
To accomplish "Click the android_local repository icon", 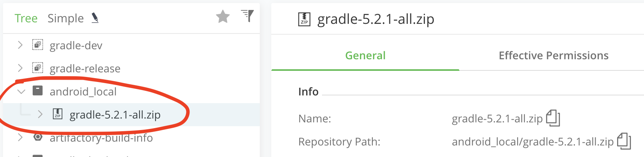I will tap(38, 91).
